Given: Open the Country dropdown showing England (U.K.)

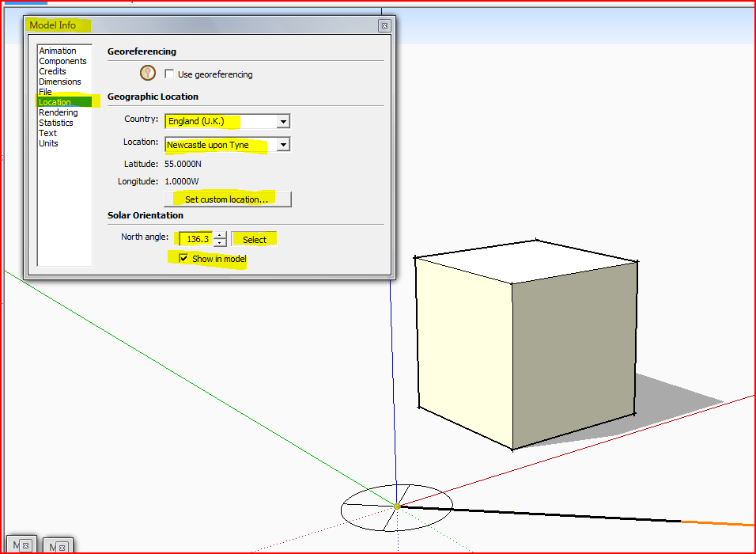Looking at the screenshot, I should click(283, 121).
